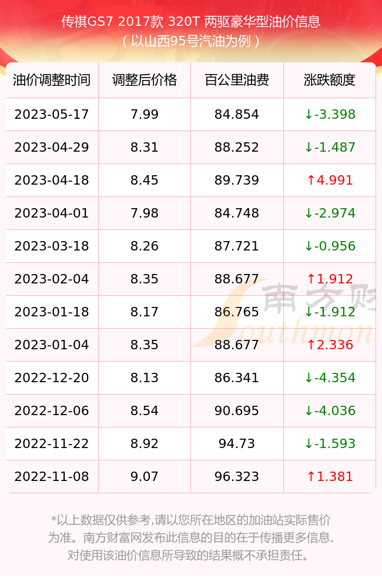Select the price cell 7.98
Screen dimensions: 382x588
[145, 213]
